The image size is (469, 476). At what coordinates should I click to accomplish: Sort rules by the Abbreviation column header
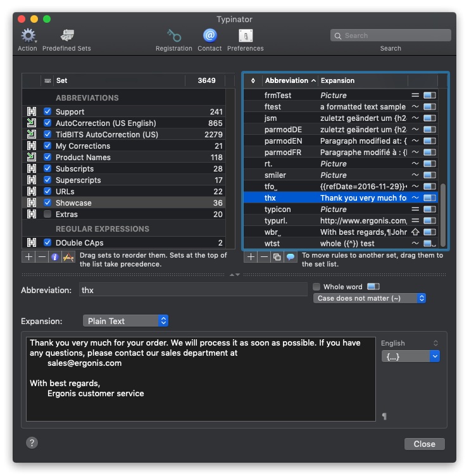point(287,80)
